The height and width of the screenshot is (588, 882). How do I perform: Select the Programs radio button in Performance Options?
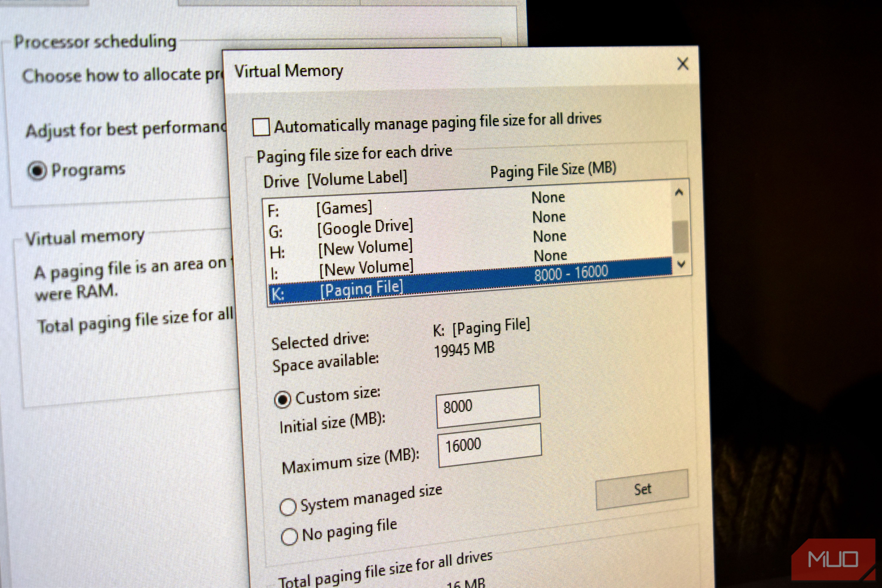[37, 171]
